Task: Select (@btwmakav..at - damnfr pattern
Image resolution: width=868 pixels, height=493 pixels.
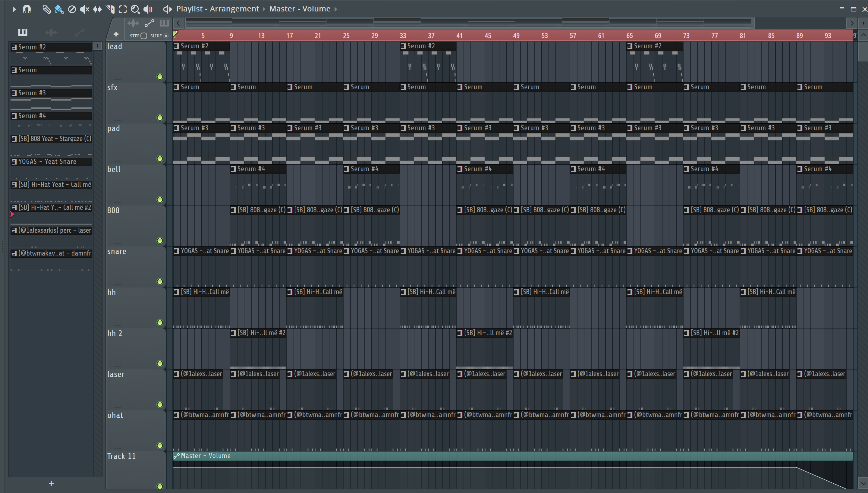Action: [x=51, y=253]
